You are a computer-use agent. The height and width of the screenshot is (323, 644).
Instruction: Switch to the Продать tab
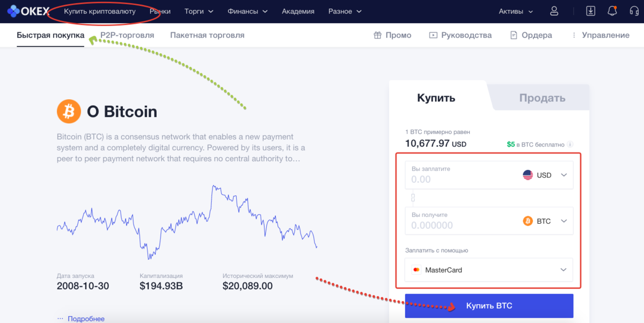click(541, 98)
